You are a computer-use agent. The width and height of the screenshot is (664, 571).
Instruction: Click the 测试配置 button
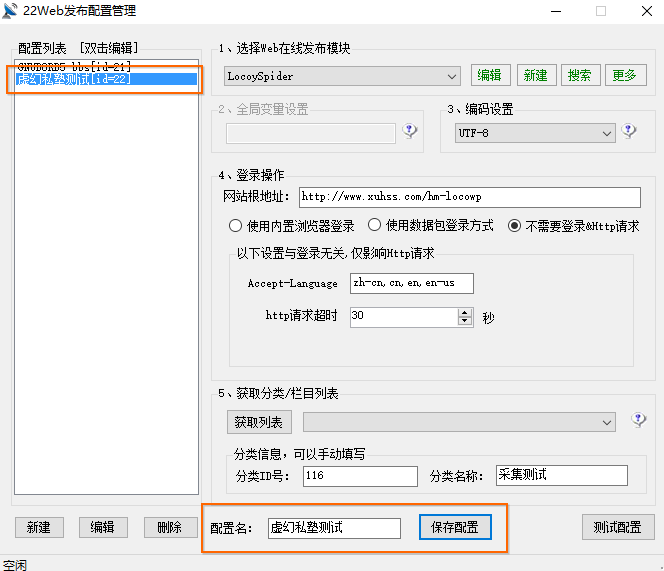pos(618,527)
